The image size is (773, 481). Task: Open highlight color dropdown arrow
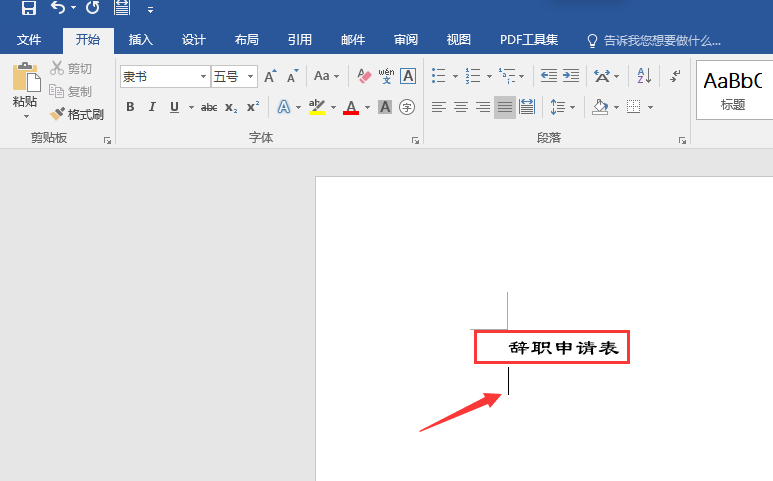coord(334,107)
